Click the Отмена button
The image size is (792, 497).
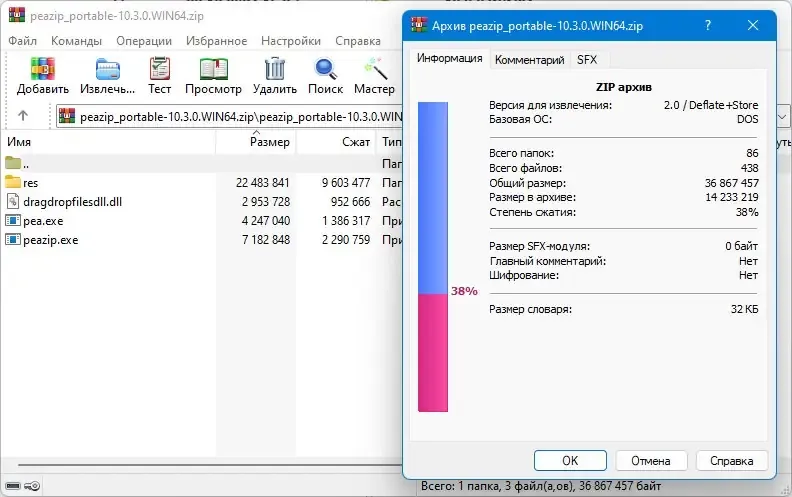coord(651,461)
